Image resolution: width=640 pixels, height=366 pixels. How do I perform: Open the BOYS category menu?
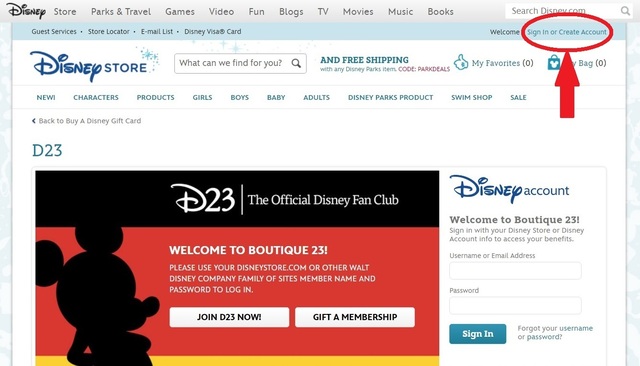240,98
